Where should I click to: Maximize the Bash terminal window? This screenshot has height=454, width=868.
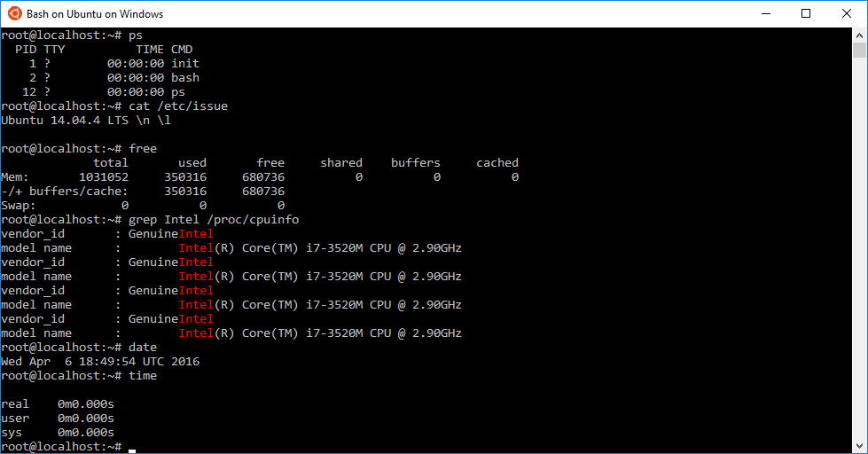(x=806, y=13)
